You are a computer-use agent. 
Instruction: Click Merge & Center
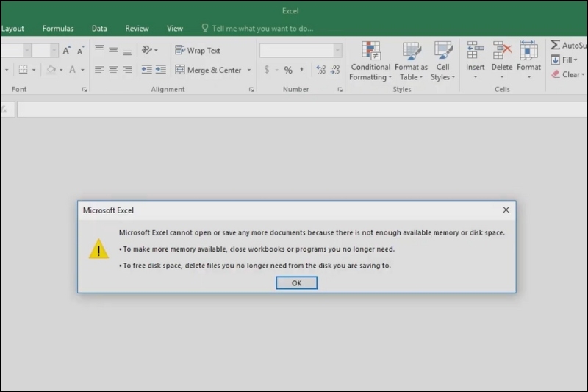[209, 70]
